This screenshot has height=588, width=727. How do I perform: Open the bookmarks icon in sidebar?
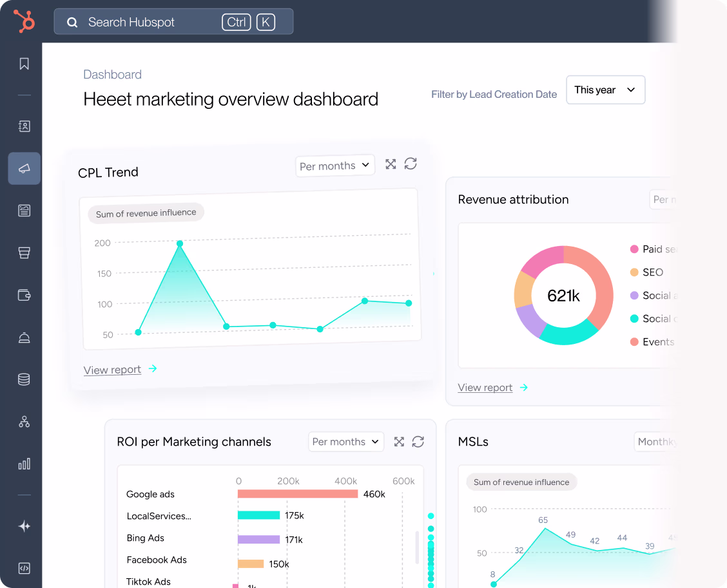coord(24,64)
